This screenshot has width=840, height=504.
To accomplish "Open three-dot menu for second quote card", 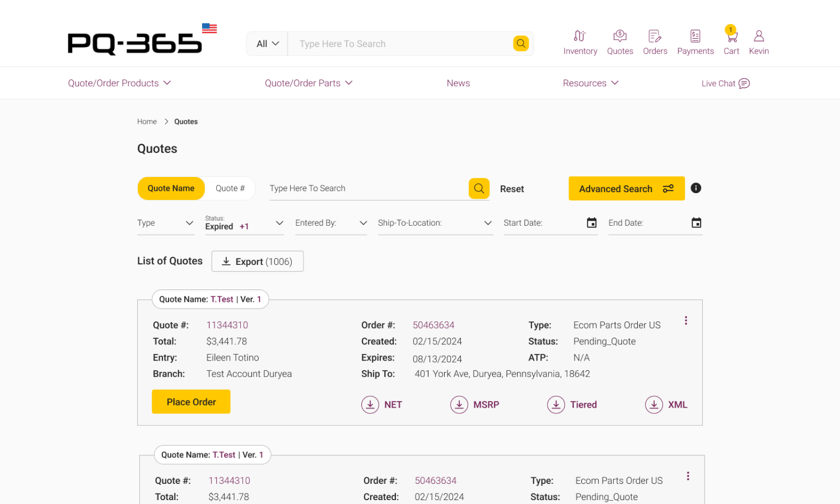I will click(x=688, y=476).
